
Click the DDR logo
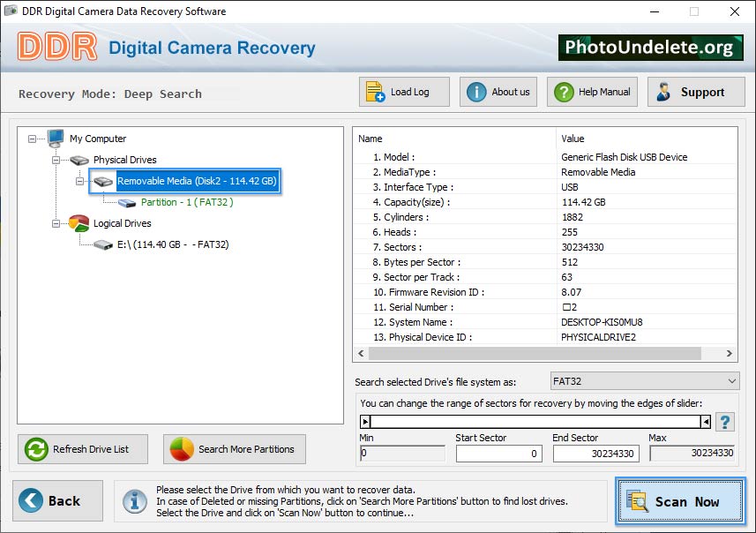(x=57, y=46)
